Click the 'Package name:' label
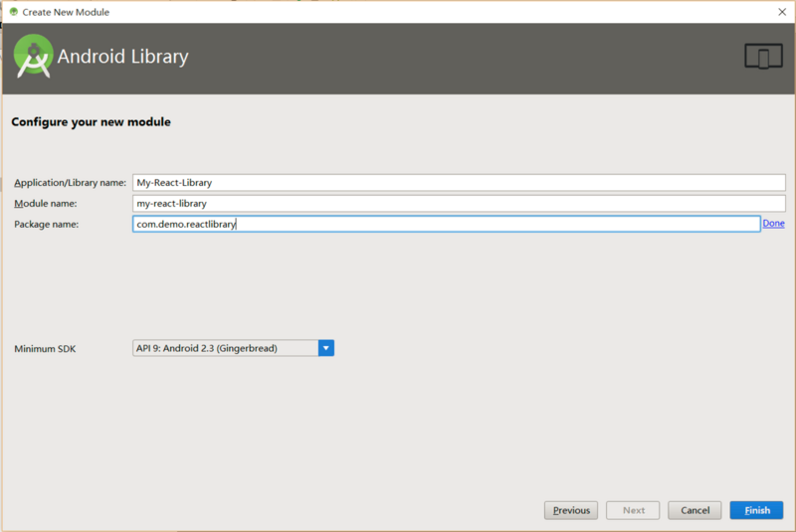The height and width of the screenshot is (532, 796). coord(46,224)
